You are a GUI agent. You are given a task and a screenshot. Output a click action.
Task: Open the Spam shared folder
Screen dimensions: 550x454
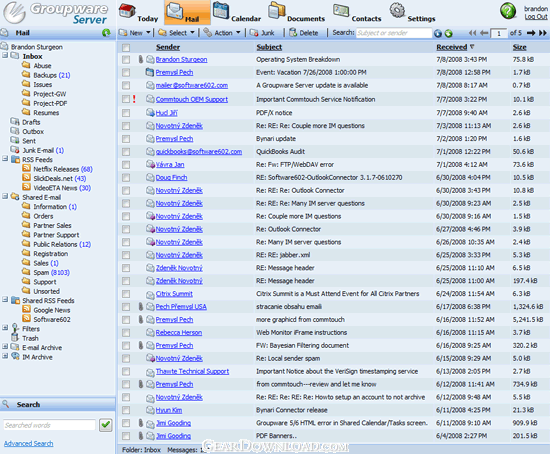tap(46, 273)
